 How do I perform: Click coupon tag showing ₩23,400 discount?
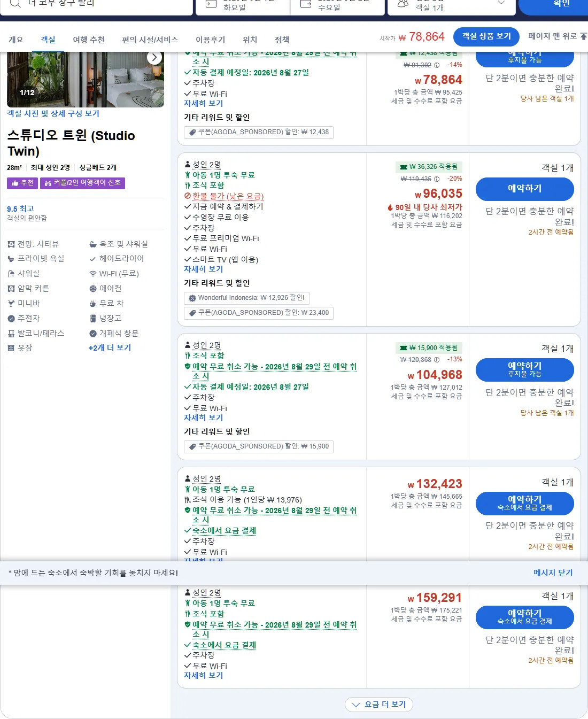pos(259,313)
